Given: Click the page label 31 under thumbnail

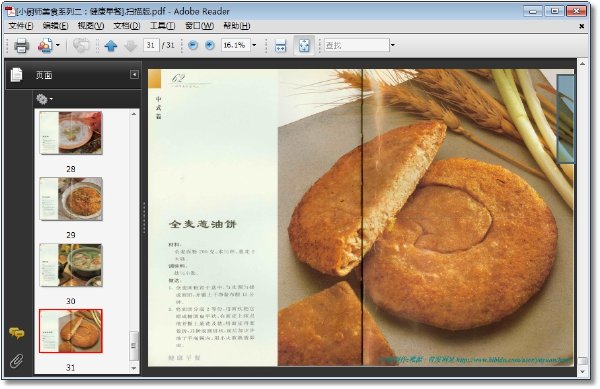Looking at the screenshot, I should pyautogui.click(x=70, y=368).
